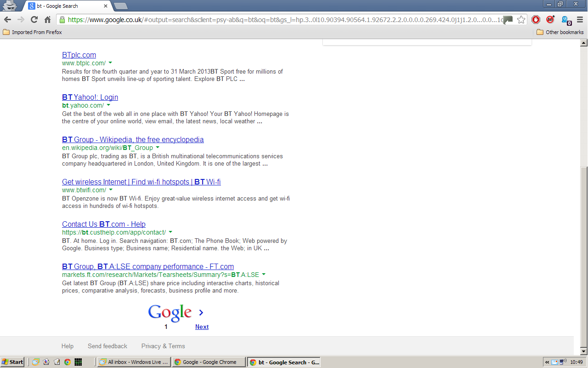
Task: Open the red stop-hand Adblock extension
Action: (536, 19)
